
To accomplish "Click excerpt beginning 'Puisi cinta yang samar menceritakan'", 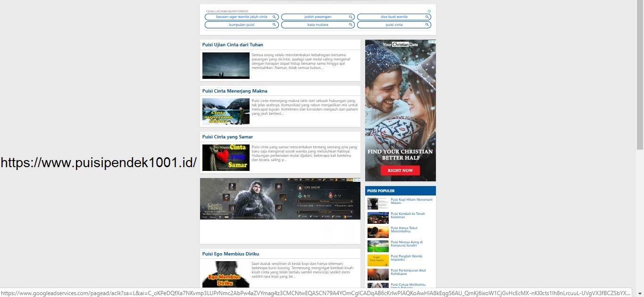I will 305,153.
